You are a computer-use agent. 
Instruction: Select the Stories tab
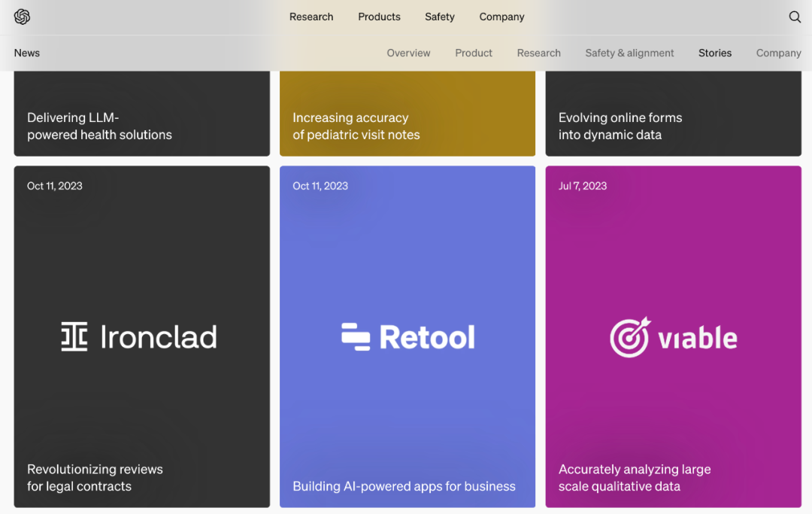[x=715, y=53]
